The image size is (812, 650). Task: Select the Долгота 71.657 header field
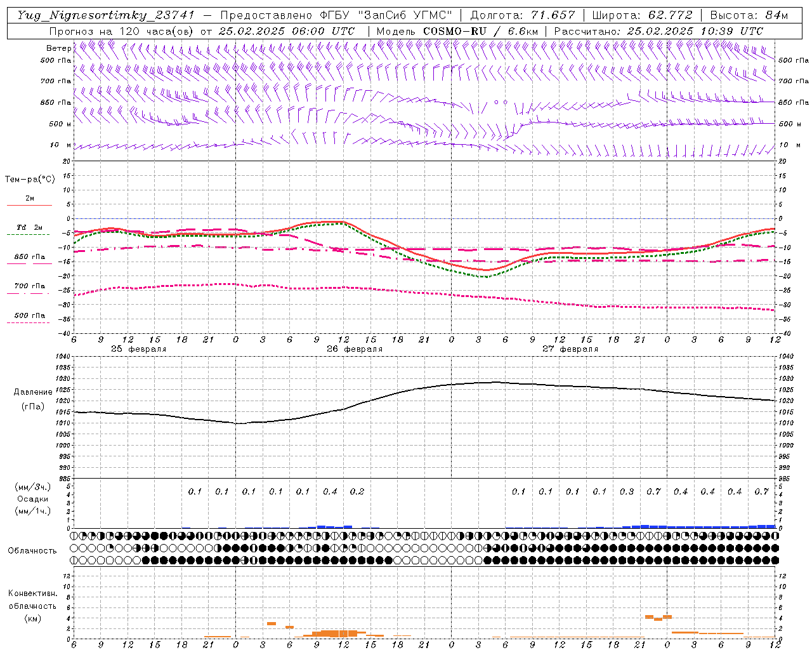point(523,16)
